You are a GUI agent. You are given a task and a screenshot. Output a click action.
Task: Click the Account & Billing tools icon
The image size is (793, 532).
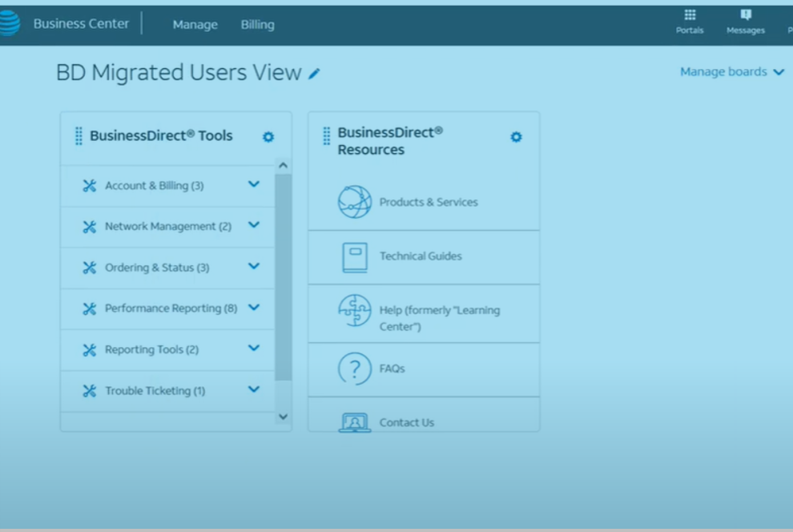[90, 186]
